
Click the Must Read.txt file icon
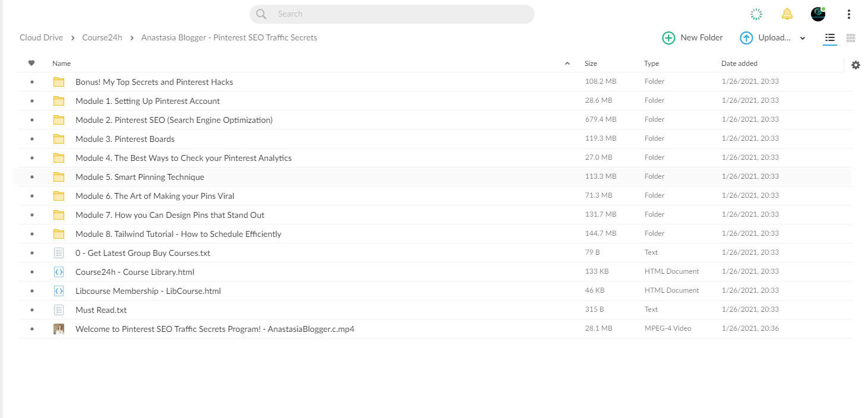click(x=59, y=310)
